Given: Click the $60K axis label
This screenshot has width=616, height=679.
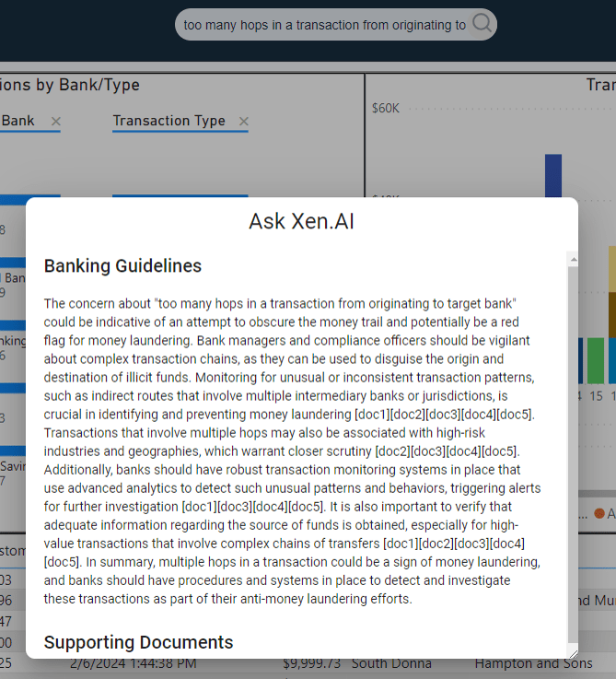Looking at the screenshot, I should tap(385, 108).
